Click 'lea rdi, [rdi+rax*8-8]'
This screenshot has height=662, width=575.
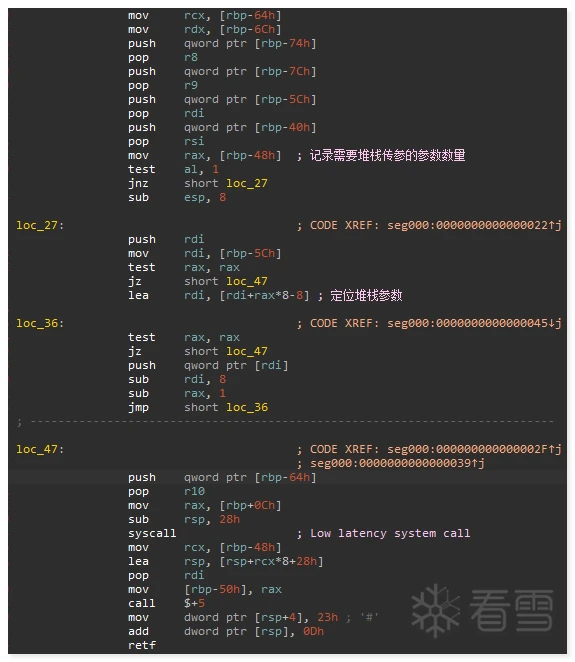(219, 296)
